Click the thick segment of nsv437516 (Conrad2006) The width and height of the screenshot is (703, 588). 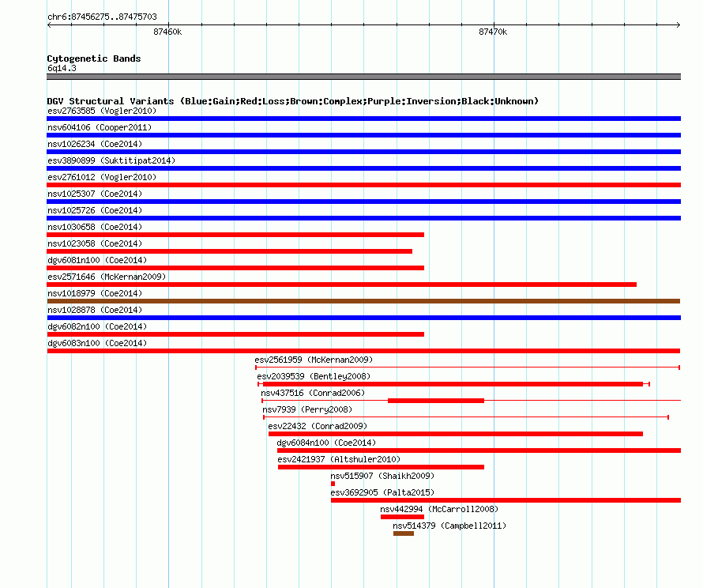[x=436, y=401]
